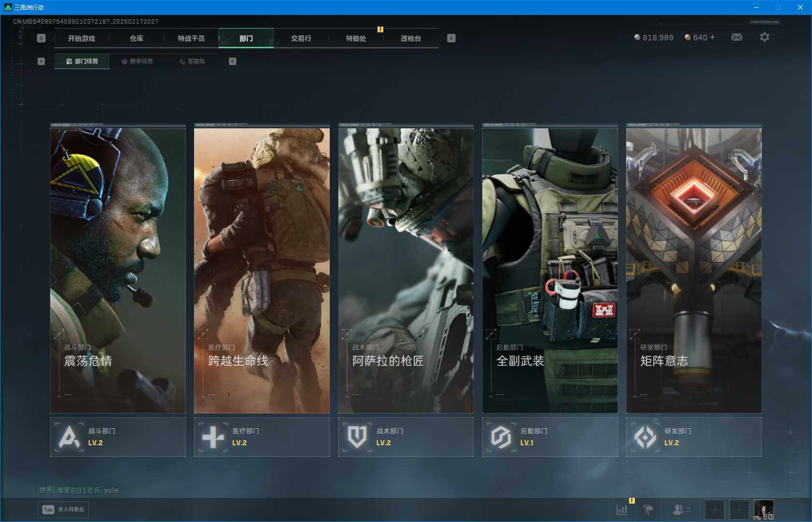The height and width of the screenshot is (522, 812).
Task: Switch to the 仓库 tab
Action: pos(136,38)
